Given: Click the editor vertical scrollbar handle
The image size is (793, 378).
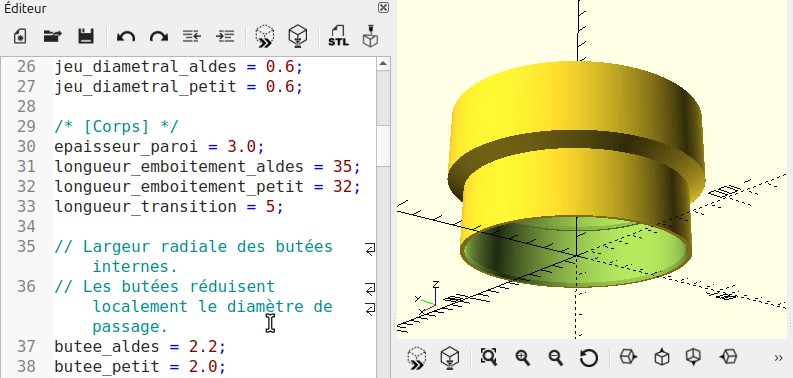Looking at the screenshot, I should 383,145.
